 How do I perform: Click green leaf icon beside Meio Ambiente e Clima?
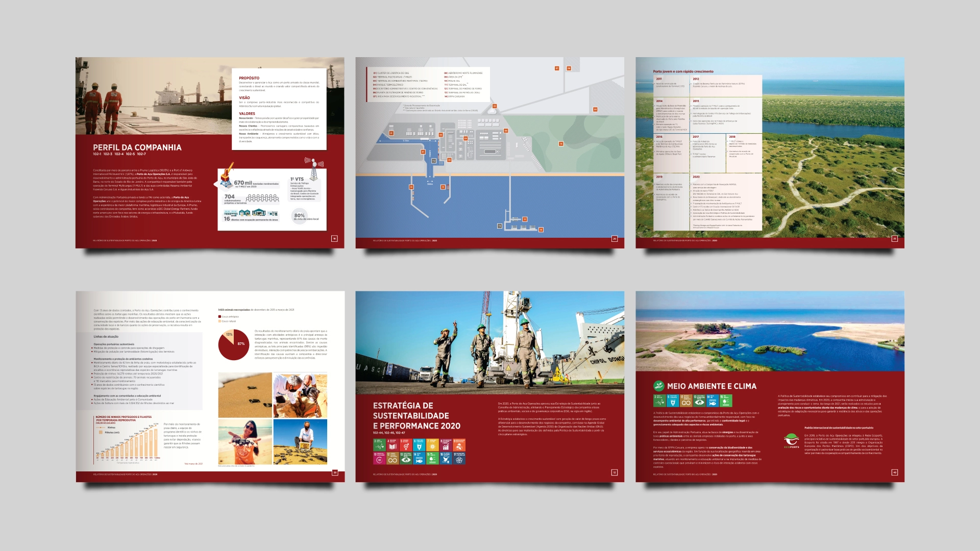point(659,386)
